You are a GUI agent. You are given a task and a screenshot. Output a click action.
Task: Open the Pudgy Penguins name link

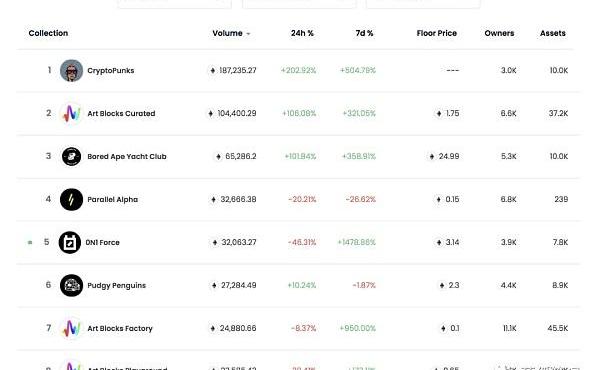[116, 285]
